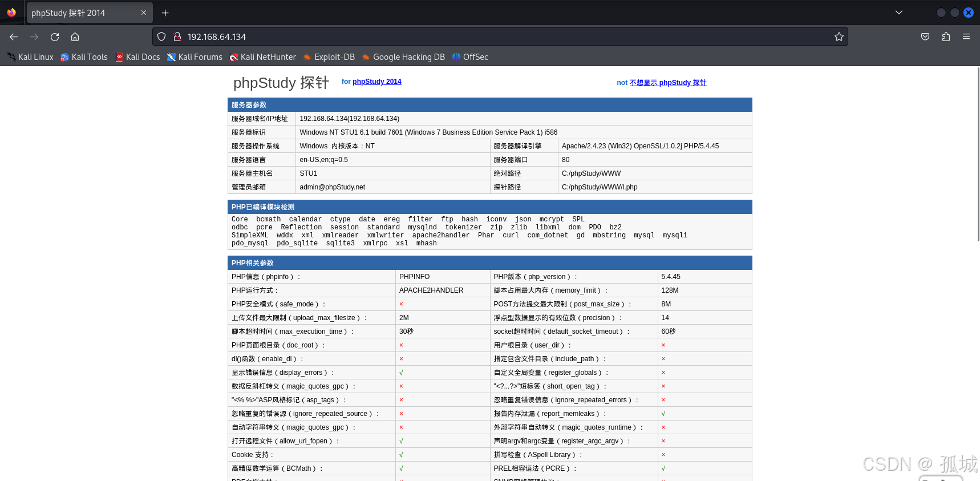Open the extensions puzzle icon

tap(946, 37)
